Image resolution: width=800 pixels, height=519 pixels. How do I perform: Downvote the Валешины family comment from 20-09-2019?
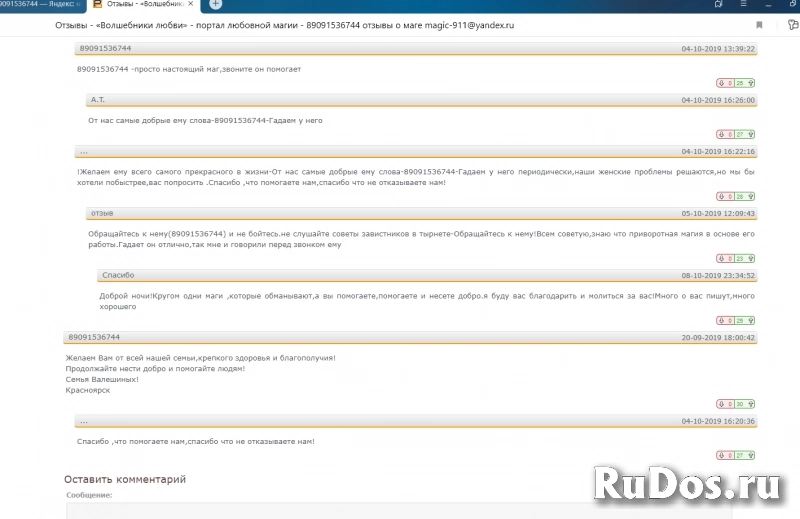(x=721, y=404)
